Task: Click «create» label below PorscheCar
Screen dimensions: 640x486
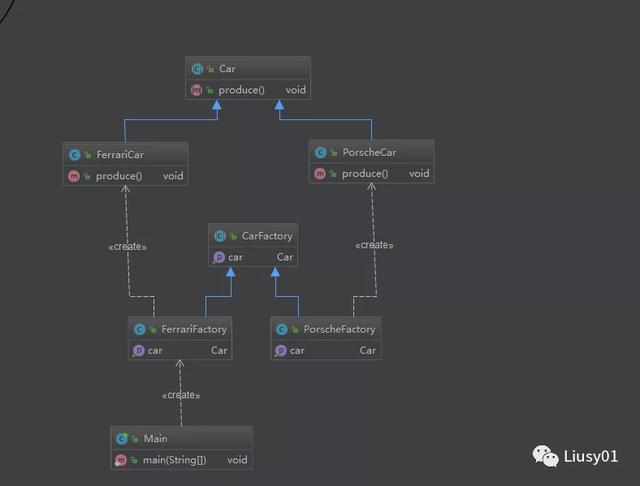Action: [374, 245]
